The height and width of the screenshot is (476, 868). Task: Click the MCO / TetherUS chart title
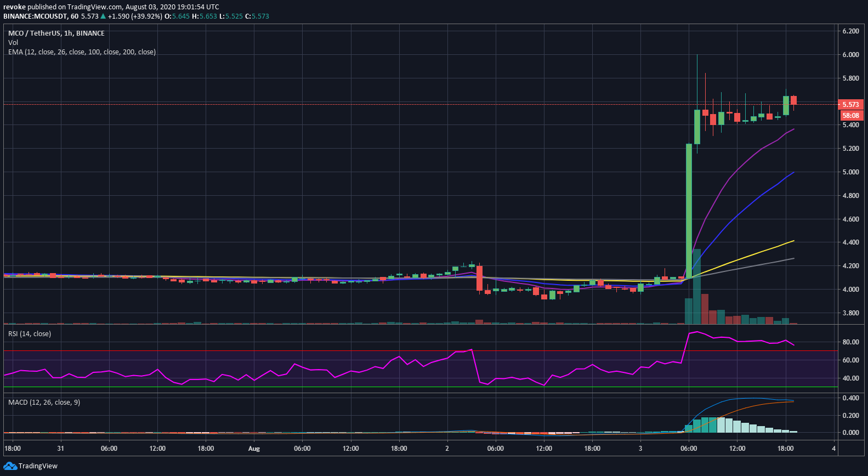[56, 33]
